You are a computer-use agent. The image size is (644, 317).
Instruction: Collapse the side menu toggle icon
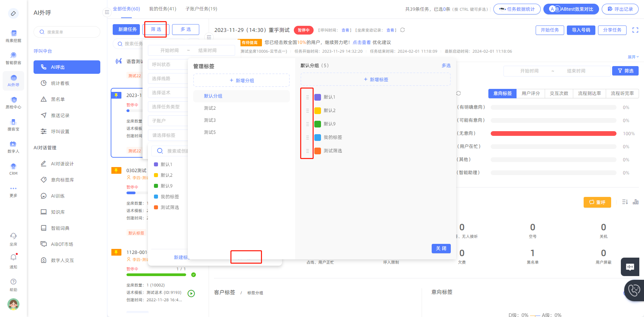click(107, 12)
